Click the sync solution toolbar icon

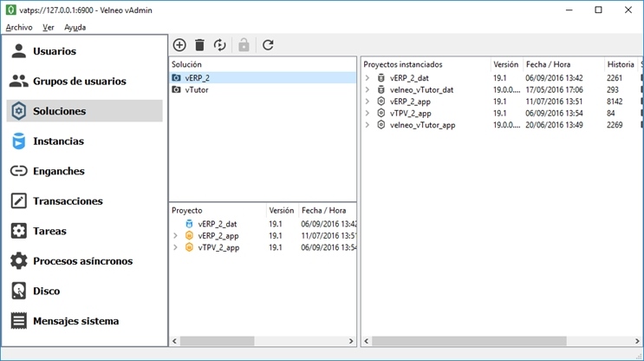coord(220,45)
